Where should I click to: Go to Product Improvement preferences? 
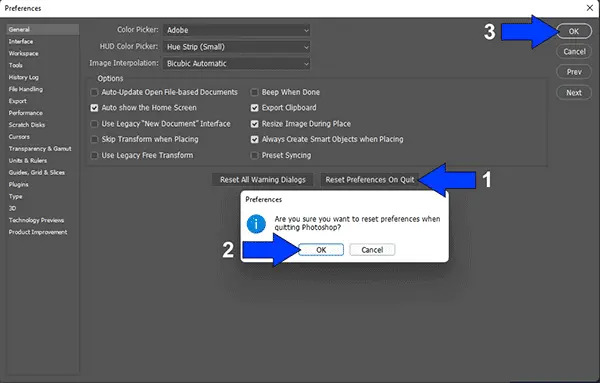[x=38, y=232]
